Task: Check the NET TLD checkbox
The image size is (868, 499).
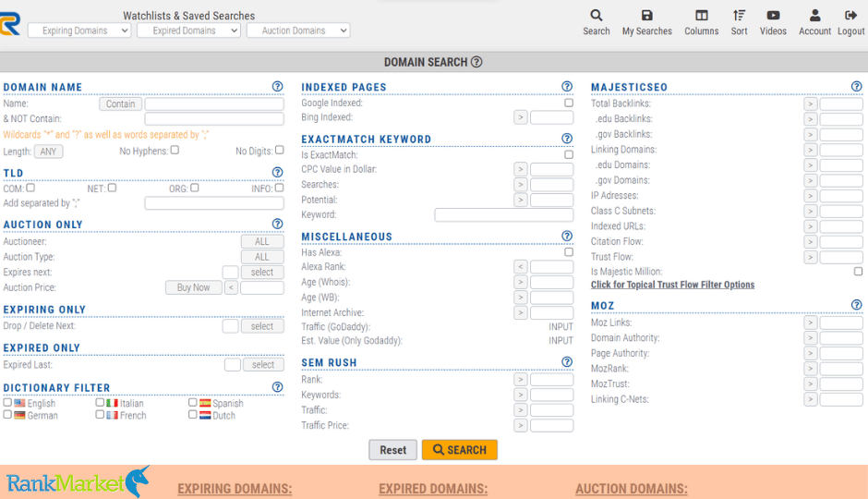Action: (x=112, y=188)
